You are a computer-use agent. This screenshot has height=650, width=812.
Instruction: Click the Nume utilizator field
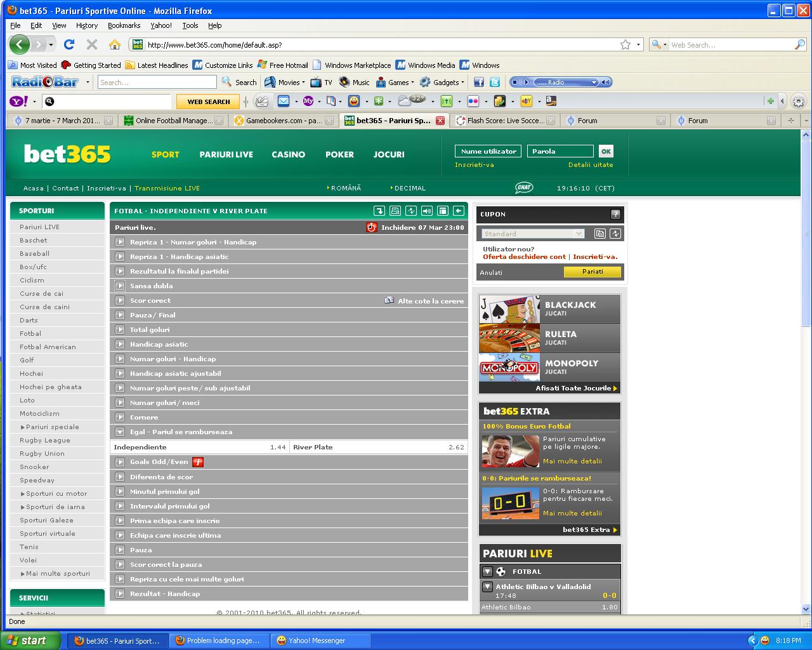pos(488,151)
